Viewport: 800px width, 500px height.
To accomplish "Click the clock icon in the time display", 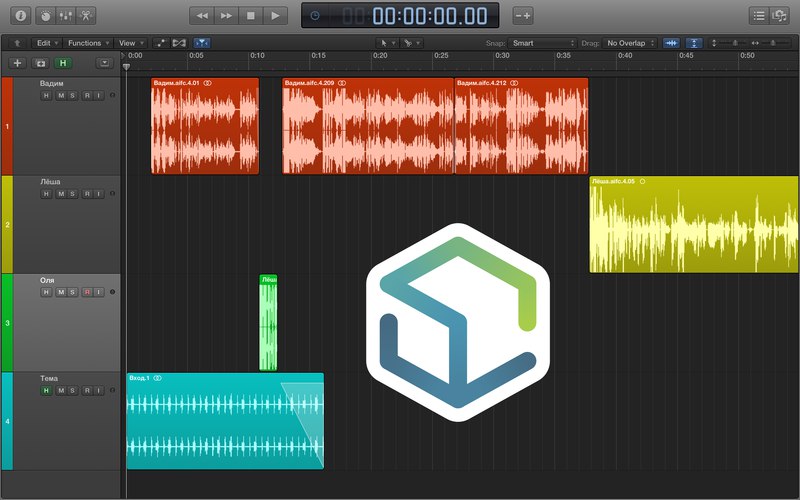I will click(x=315, y=15).
